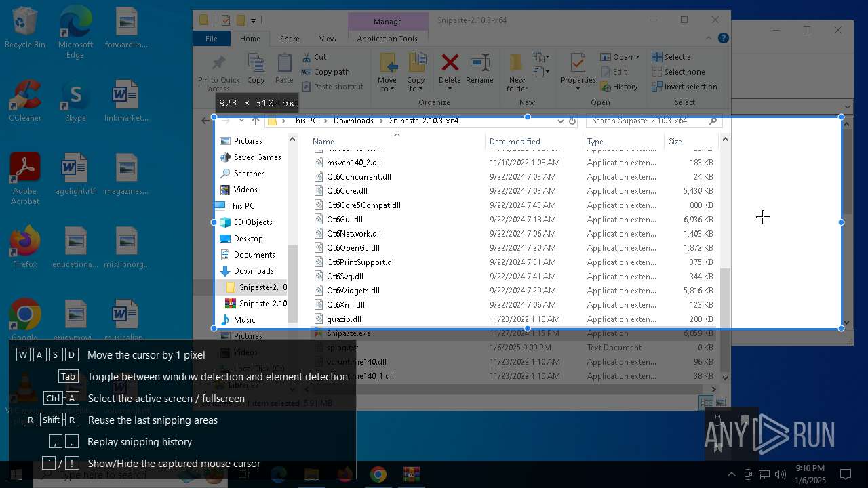Image resolution: width=868 pixels, height=488 pixels.
Task: Click the Edit command in Open group
Action: (614, 72)
